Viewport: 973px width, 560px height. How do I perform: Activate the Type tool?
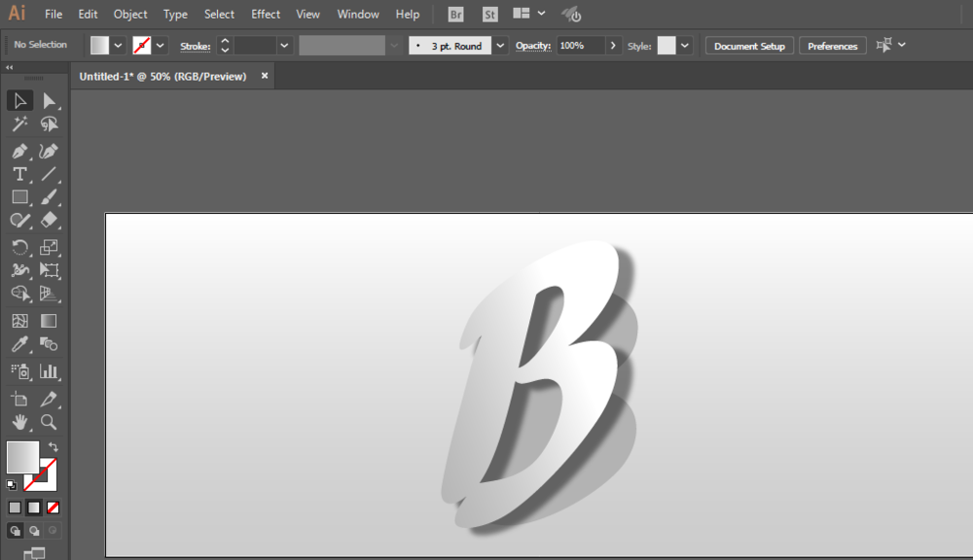[19, 174]
